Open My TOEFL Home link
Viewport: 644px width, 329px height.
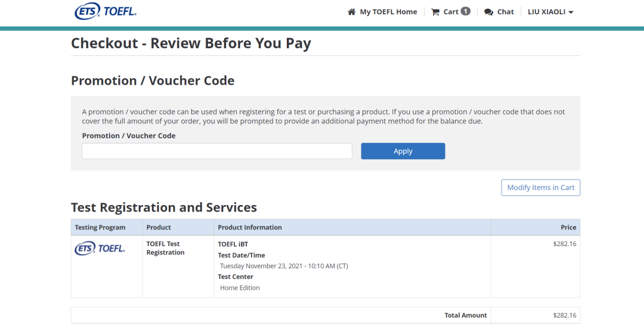[x=388, y=12]
